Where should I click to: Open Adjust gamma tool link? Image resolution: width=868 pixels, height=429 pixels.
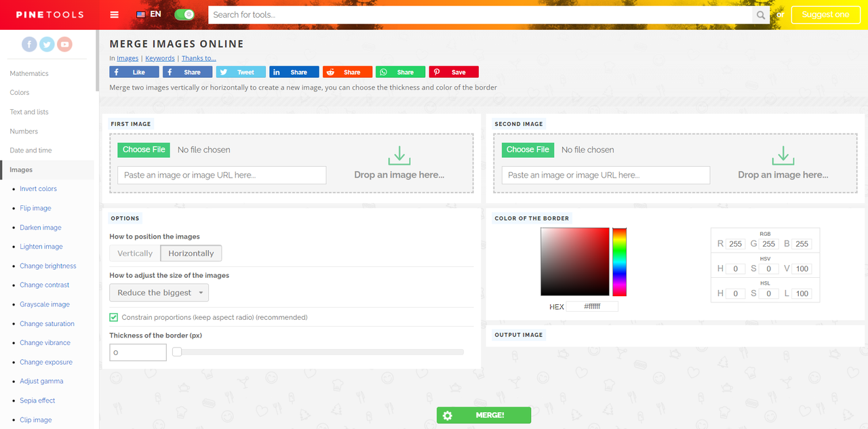tap(41, 382)
